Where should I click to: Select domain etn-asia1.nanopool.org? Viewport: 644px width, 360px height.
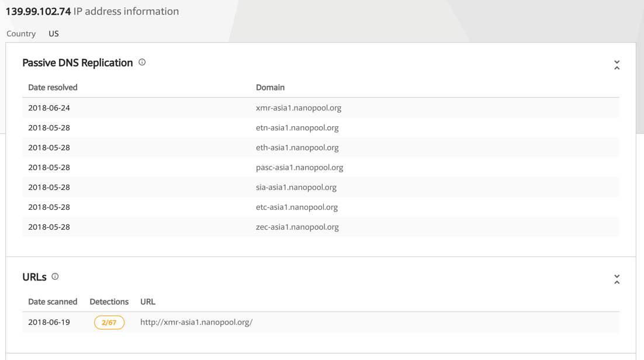(x=297, y=128)
